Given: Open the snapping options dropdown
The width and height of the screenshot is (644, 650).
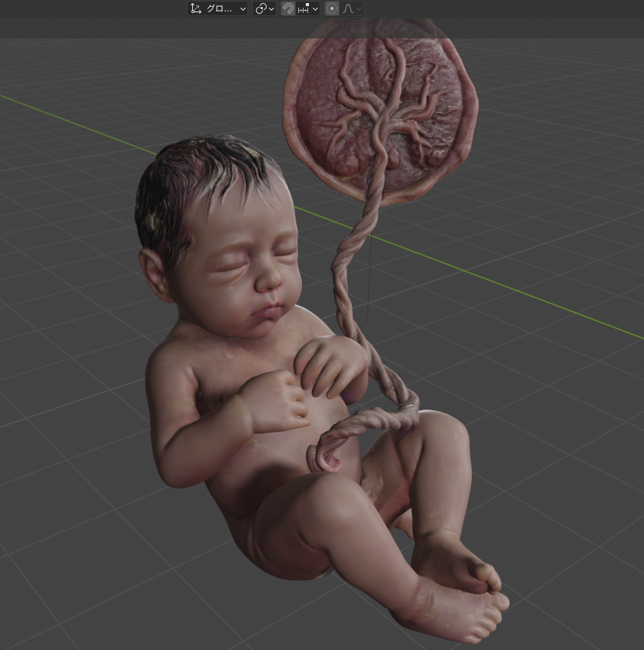Looking at the screenshot, I should point(307,8).
